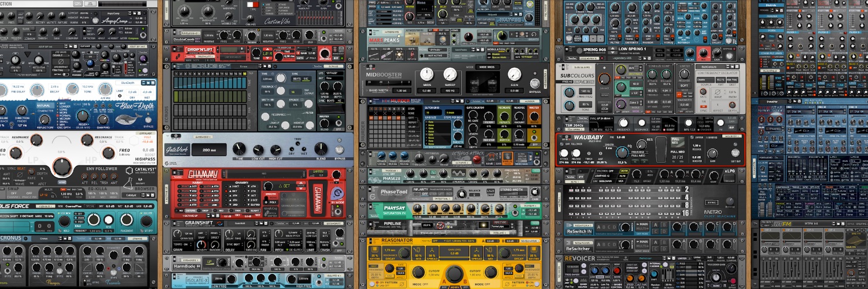Viewport: 868px width, 289px height.
Task: Toggle Metro SYNC button
Action: (x=711, y=203)
